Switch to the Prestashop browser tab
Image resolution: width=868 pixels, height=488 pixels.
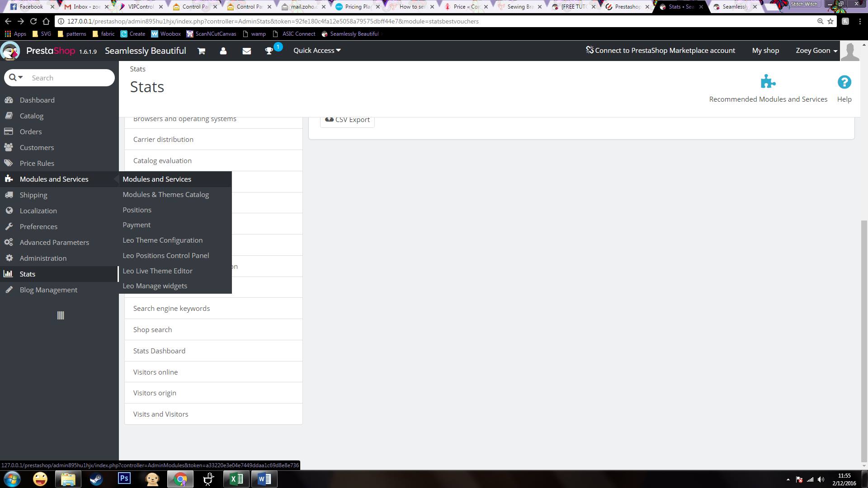coord(627,7)
